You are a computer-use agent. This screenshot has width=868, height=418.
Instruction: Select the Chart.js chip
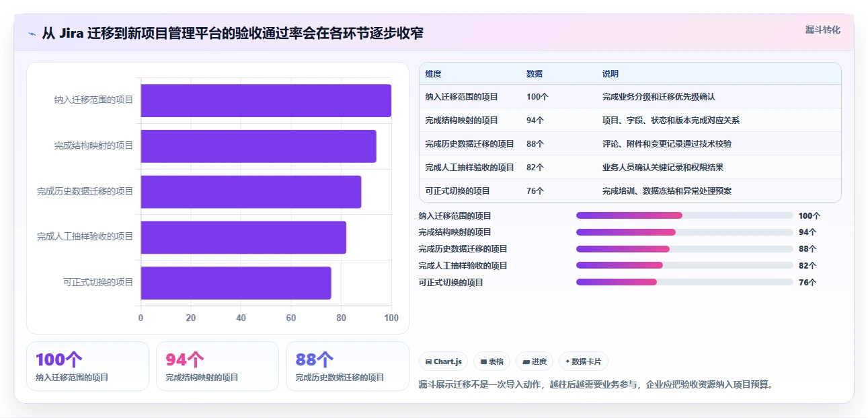coord(444,361)
